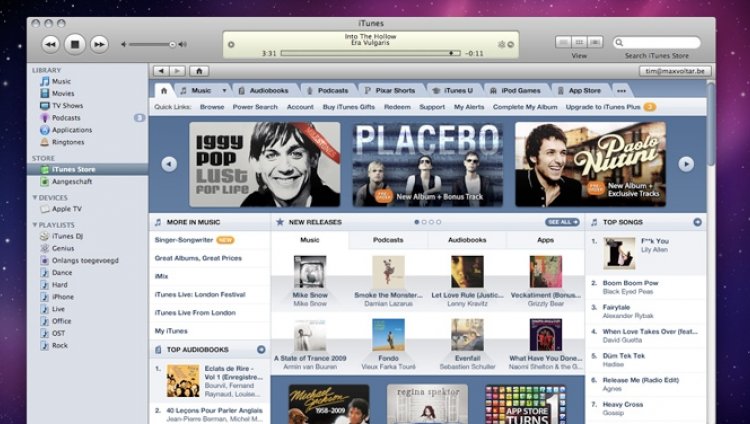Open the more tabs ellipsis
This screenshot has width=750, height=424.
pyautogui.click(x=621, y=90)
